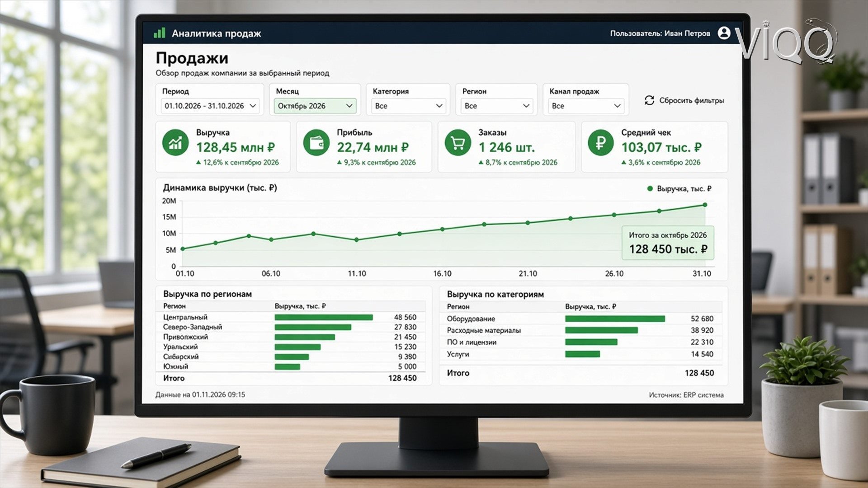This screenshot has width=868, height=488.
Task: Click the Итого за октябрь 2026 tooltip box
Action: click(x=668, y=243)
